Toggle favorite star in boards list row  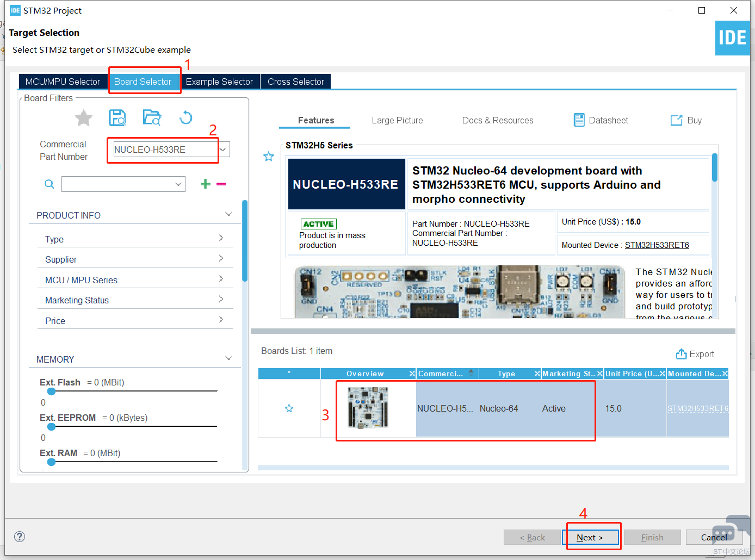click(x=289, y=408)
